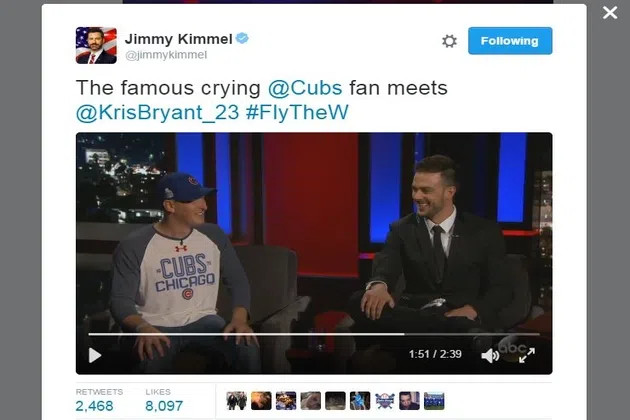Open the #FlyTheW hashtag

[x=297, y=112]
